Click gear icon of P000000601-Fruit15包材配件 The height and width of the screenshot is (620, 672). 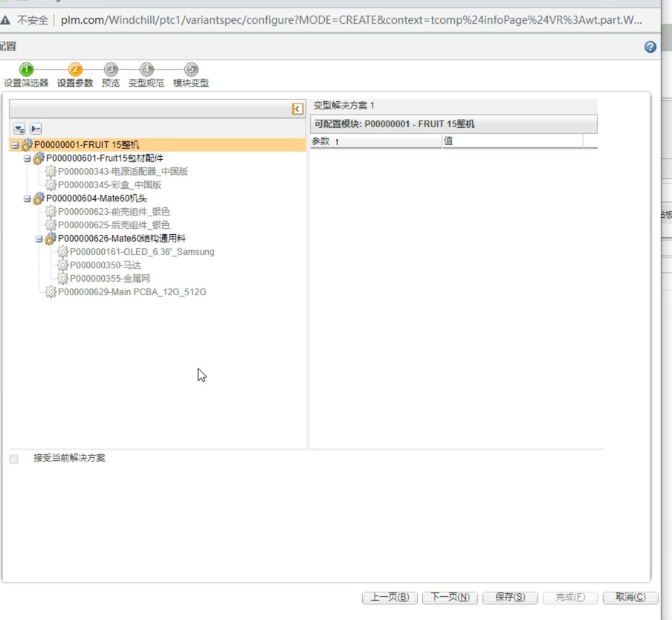(x=39, y=158)
